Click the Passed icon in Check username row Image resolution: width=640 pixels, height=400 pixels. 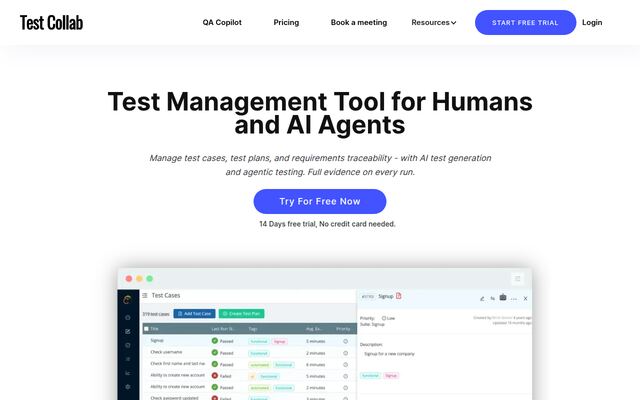(x=215, y=352)
